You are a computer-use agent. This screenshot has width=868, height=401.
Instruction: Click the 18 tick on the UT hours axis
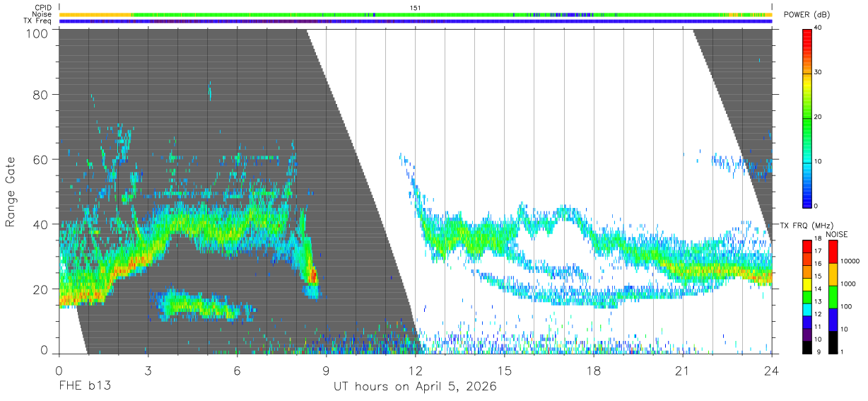594,370
